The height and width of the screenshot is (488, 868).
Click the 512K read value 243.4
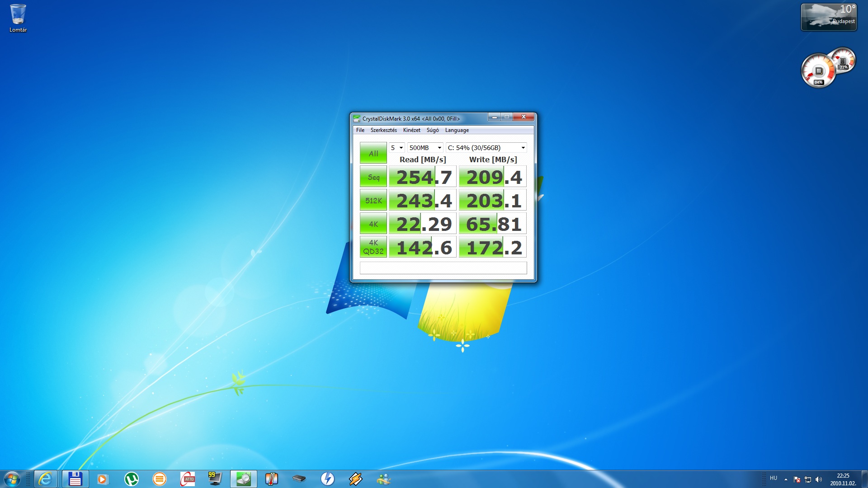(x=423, y=200)
